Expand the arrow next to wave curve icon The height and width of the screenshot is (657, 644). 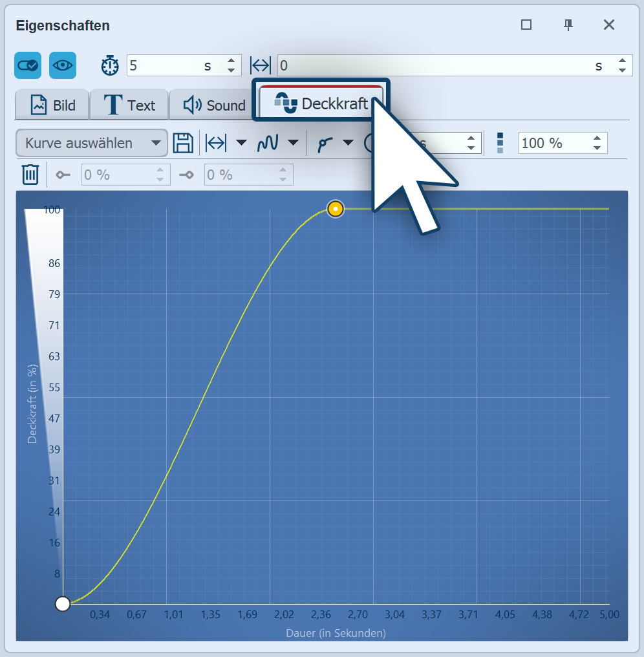tap(293, 143)
